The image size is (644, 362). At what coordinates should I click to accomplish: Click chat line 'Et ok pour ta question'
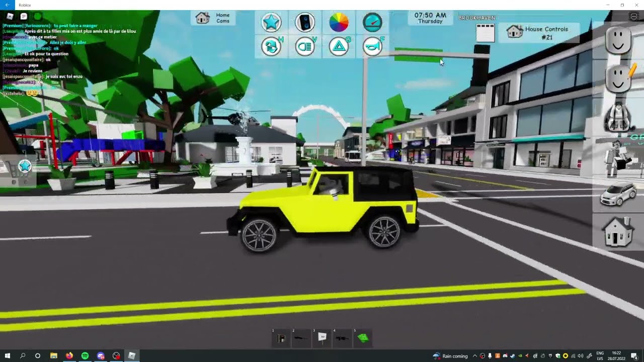point(46,54)
